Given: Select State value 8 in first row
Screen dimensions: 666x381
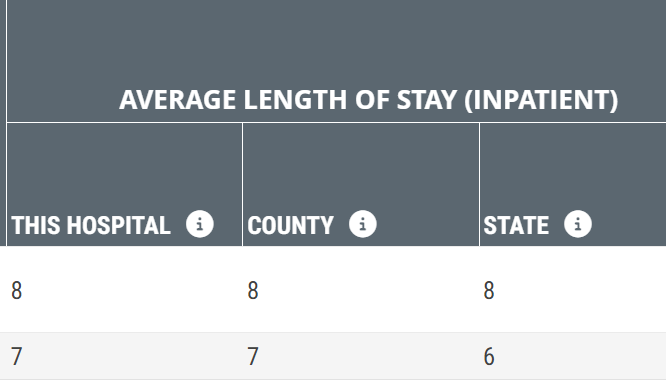Looking at the screenshot, I should [x=489, y=291].
